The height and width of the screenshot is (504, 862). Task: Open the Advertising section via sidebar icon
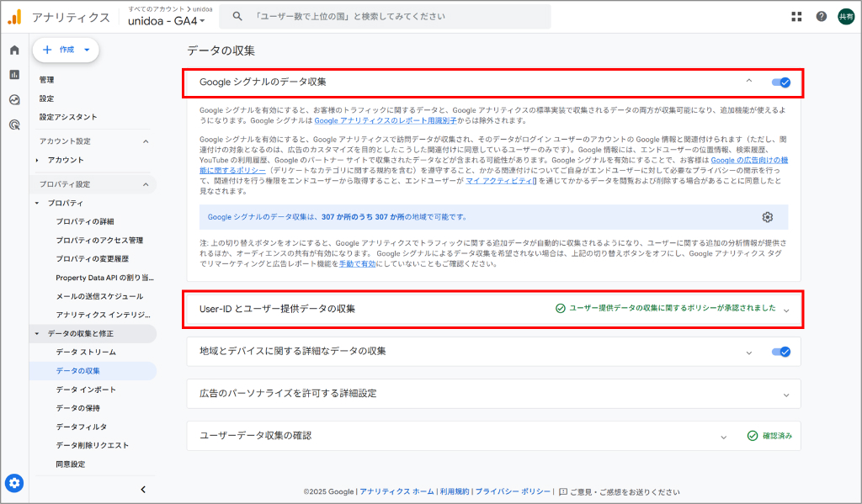pyautogui.click(x=13, y=124)
